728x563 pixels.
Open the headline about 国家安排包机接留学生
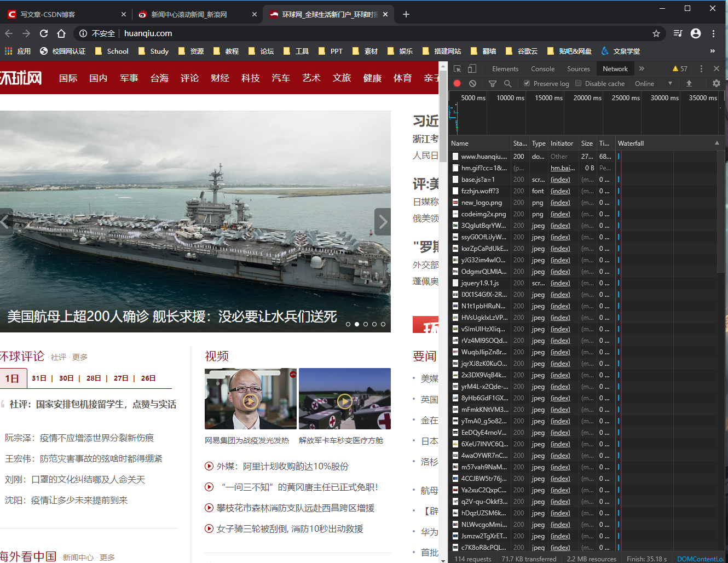point(93,404)
